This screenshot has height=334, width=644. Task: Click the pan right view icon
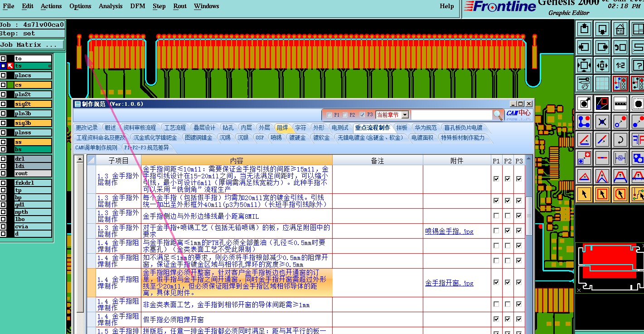point(602,47)
